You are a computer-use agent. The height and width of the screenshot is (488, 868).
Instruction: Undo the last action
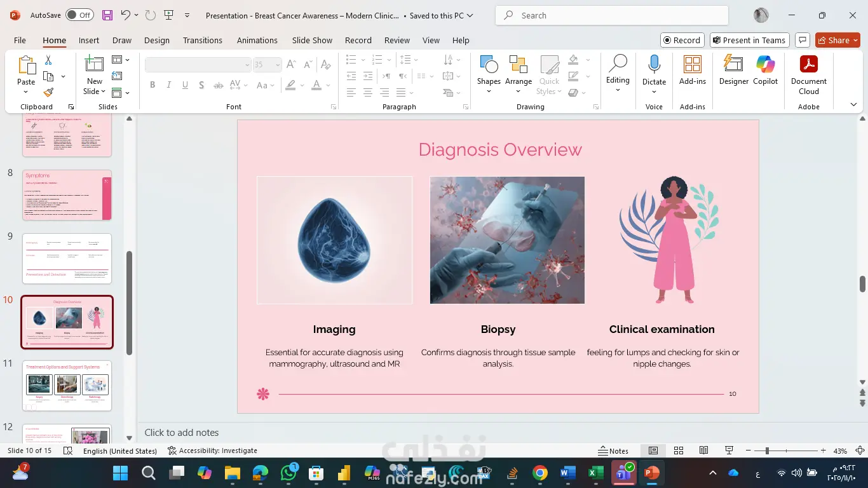pyautogui.click(x=125, y=15)
